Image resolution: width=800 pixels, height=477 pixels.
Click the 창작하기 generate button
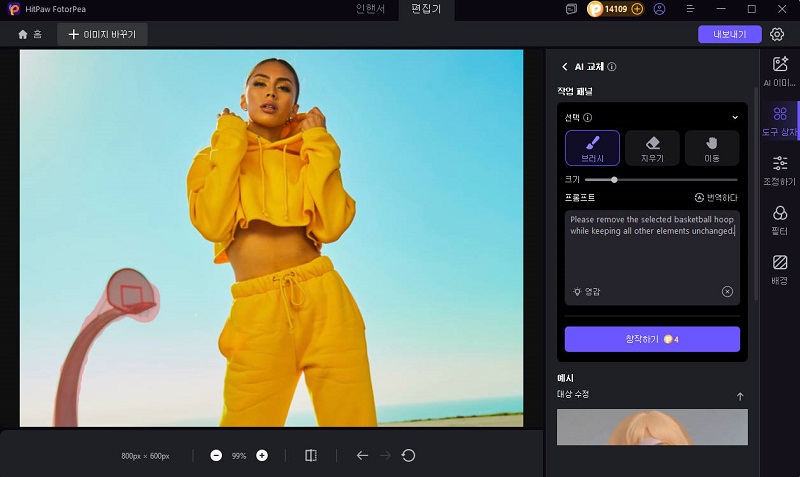652,340
